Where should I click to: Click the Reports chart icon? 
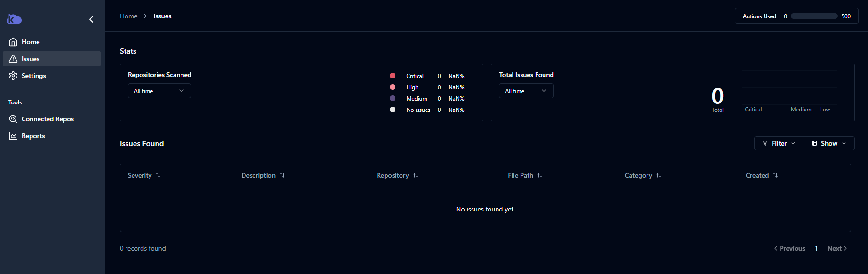13,136
